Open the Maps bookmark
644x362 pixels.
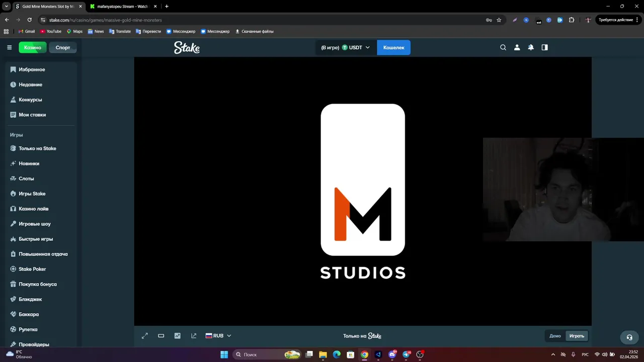74,31
